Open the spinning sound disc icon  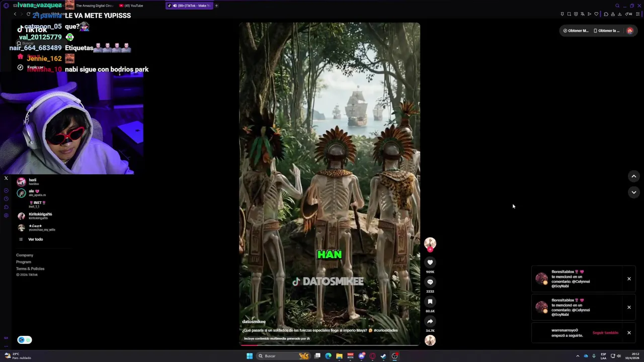point(430,340)
